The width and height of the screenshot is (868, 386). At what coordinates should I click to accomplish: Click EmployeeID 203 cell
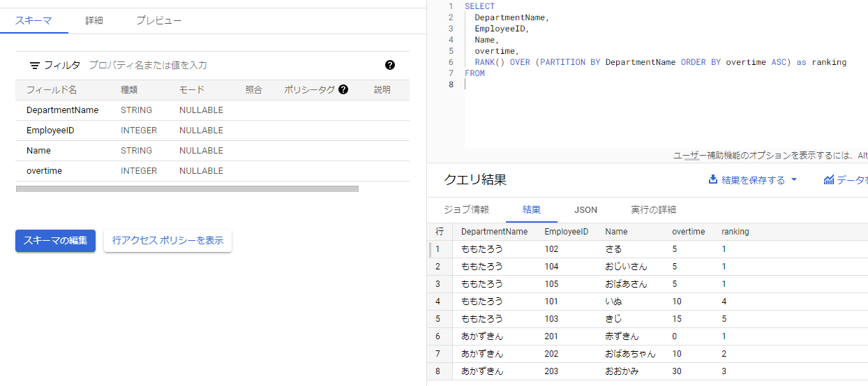pyautogui.click(x=551, y=371)
